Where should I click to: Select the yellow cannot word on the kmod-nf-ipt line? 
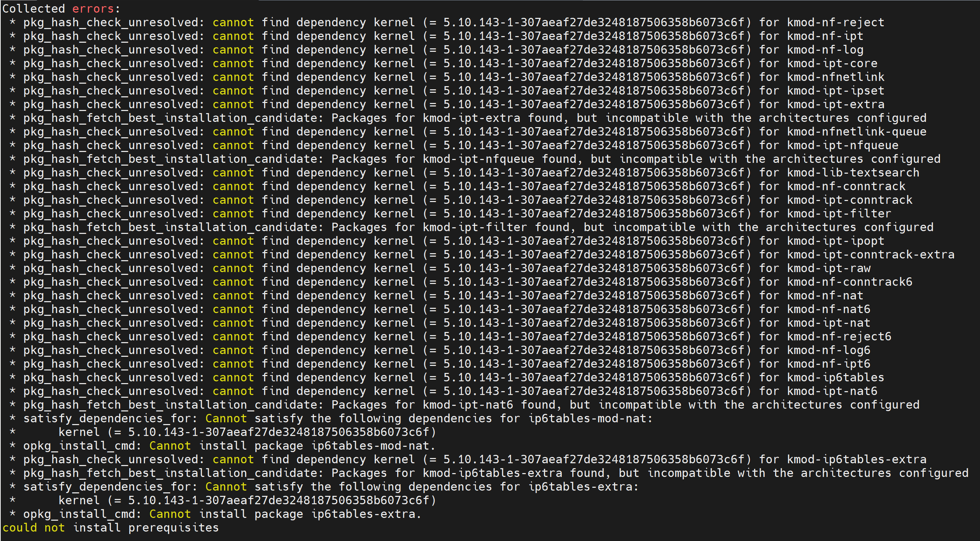coord(233,36)
